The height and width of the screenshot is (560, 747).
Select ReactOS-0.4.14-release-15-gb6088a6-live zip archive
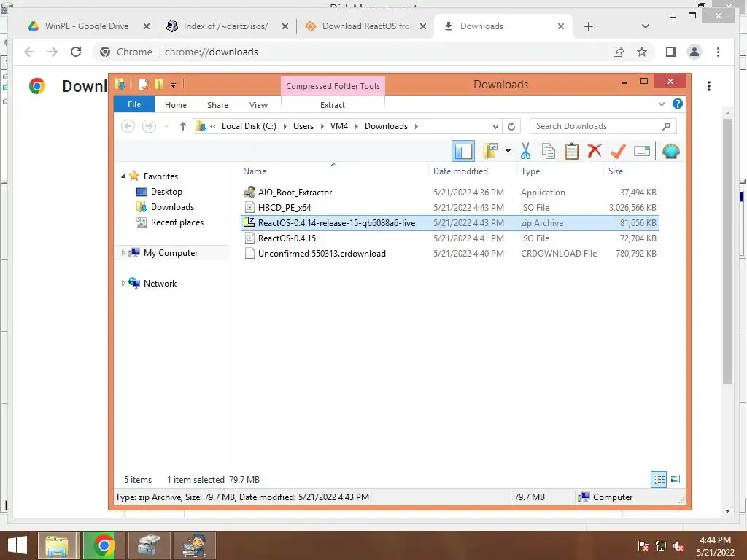[x=450, y=223]
